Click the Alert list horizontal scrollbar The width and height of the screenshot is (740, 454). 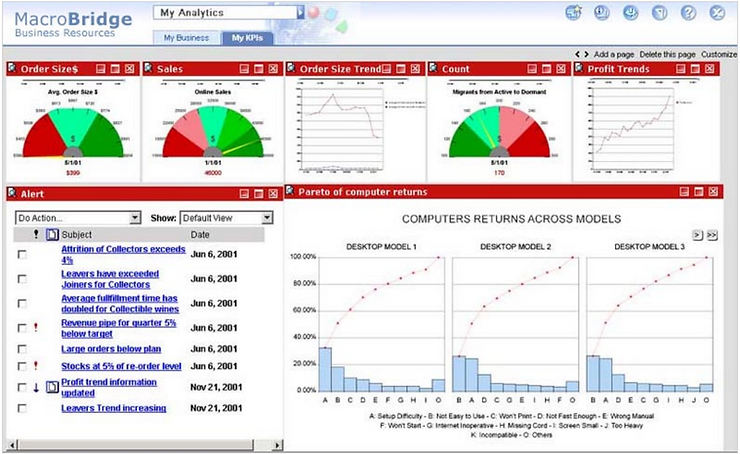coord(146,445)
